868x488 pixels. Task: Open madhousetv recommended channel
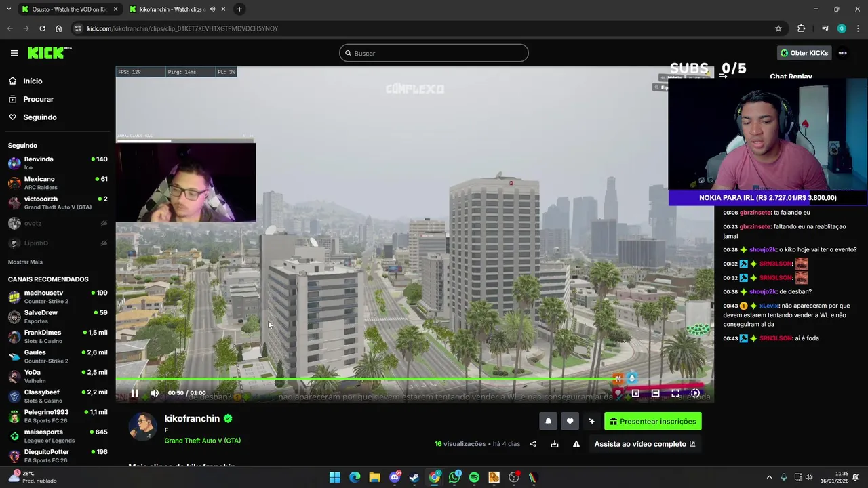pos(58,297)
